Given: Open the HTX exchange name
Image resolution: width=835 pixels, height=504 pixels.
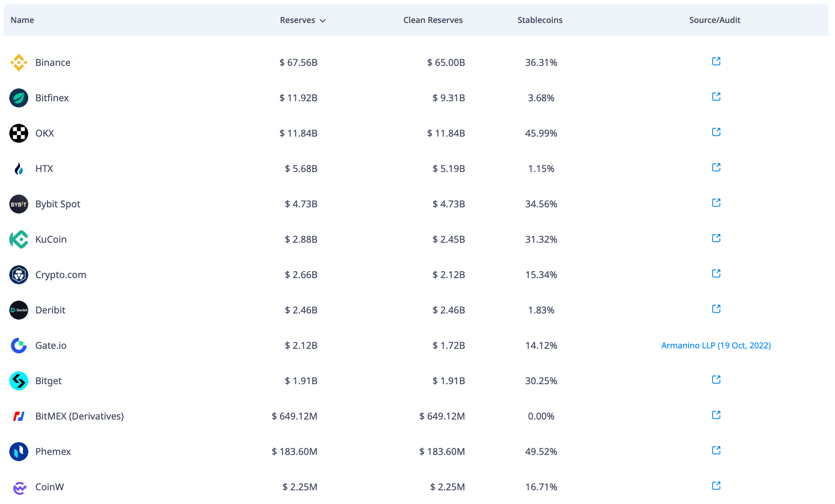Looking at the screenshot, I should 44,168.
